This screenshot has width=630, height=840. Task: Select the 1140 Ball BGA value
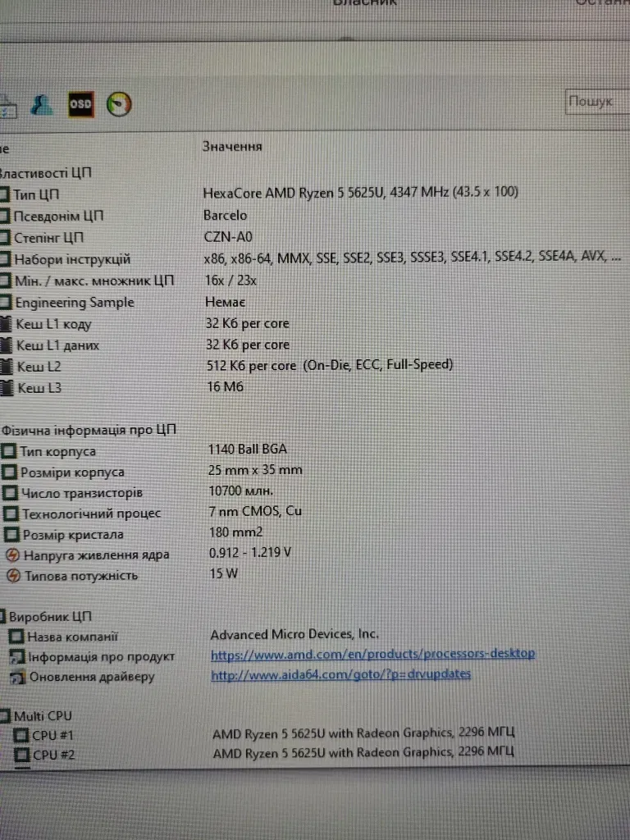pyautogui.click(x=248, y=449)
